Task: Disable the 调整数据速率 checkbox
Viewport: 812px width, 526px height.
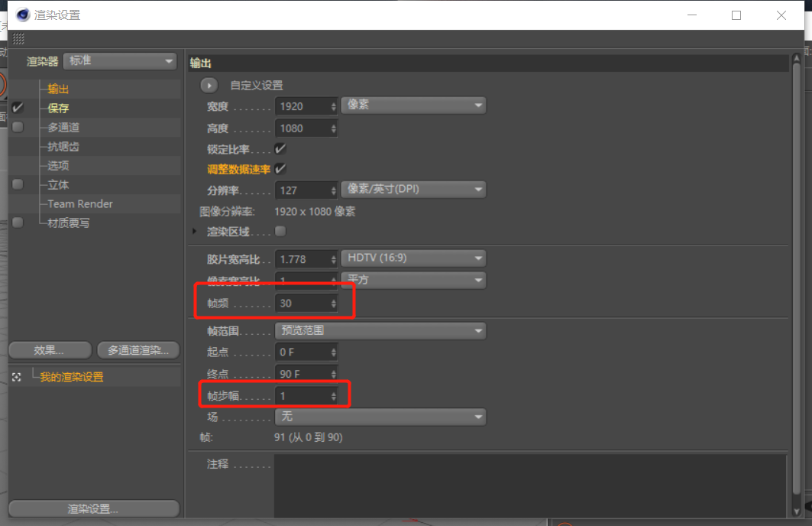Action: (281, 170)
